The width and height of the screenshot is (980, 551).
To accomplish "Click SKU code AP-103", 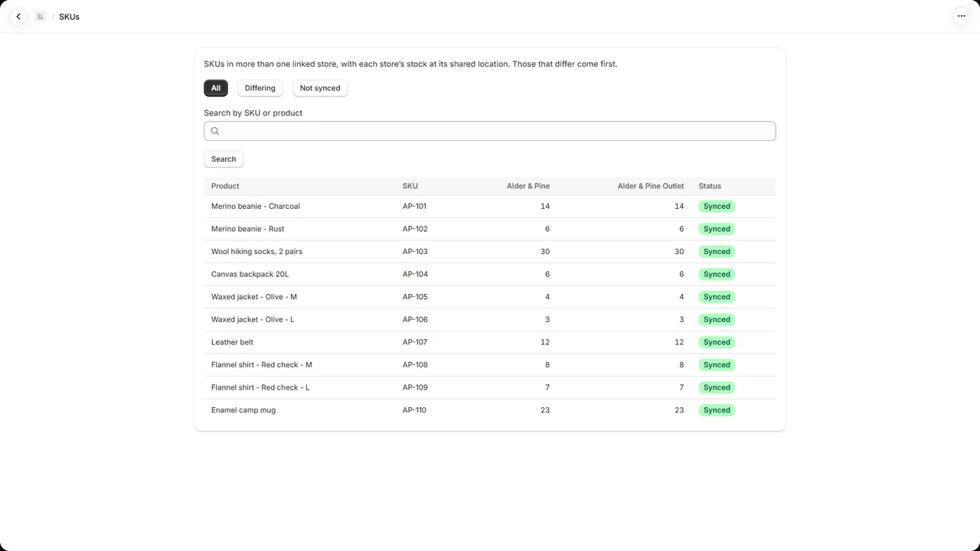I will pos(415,252).
